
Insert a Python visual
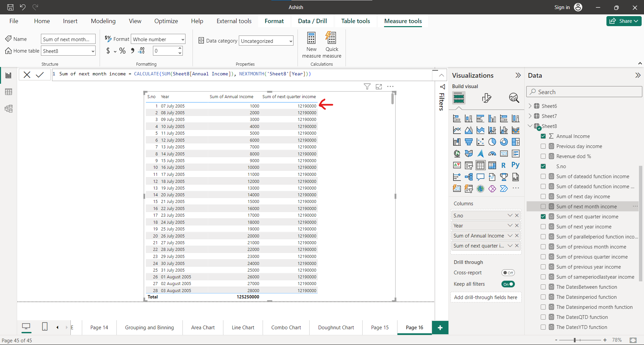click(515, 165)
